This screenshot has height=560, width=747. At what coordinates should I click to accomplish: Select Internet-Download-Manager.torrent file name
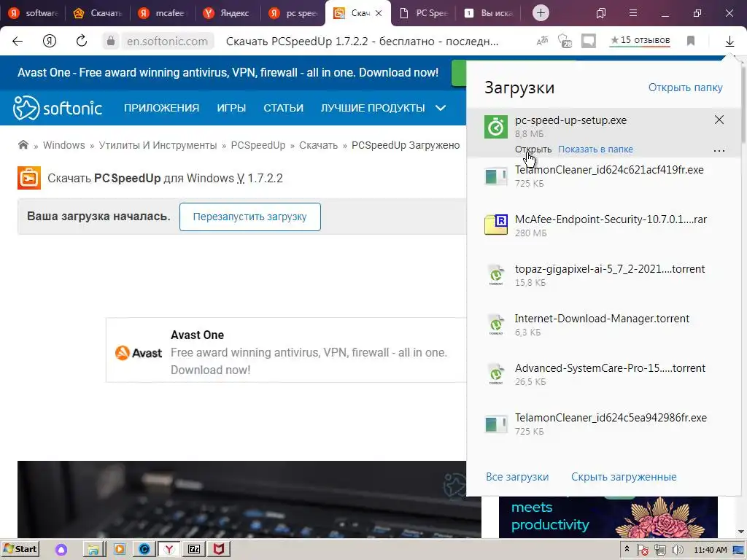click(602, 319)
